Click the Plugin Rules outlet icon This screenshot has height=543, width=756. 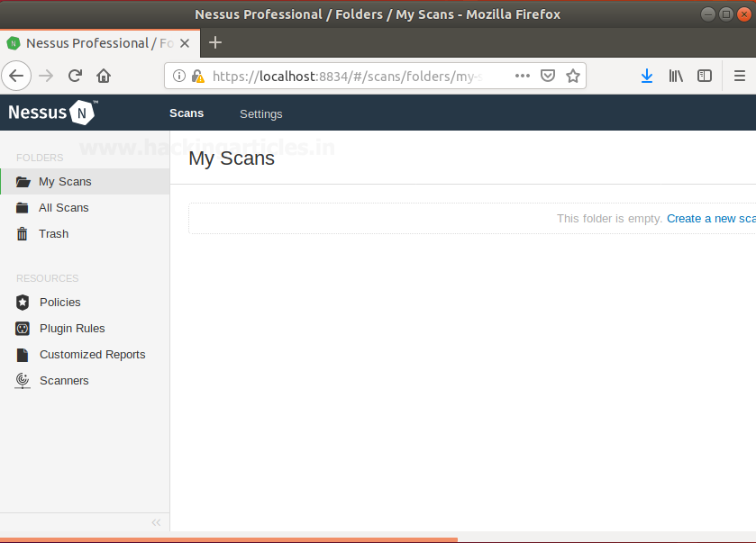pos(23,329)
